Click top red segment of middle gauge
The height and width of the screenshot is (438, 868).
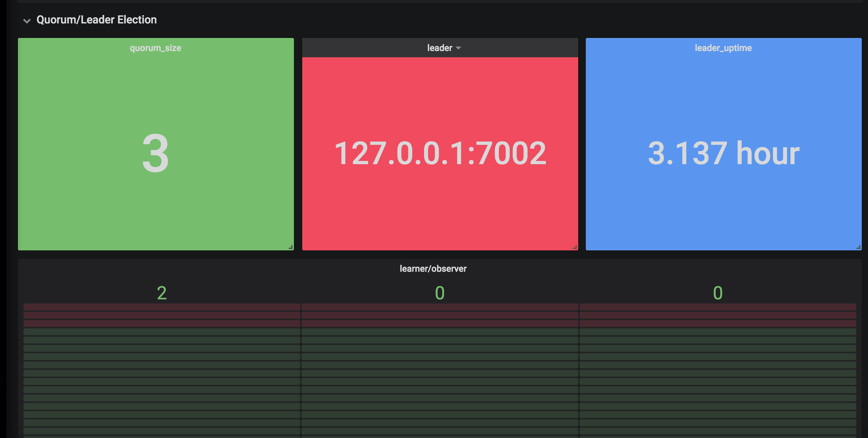440,307
